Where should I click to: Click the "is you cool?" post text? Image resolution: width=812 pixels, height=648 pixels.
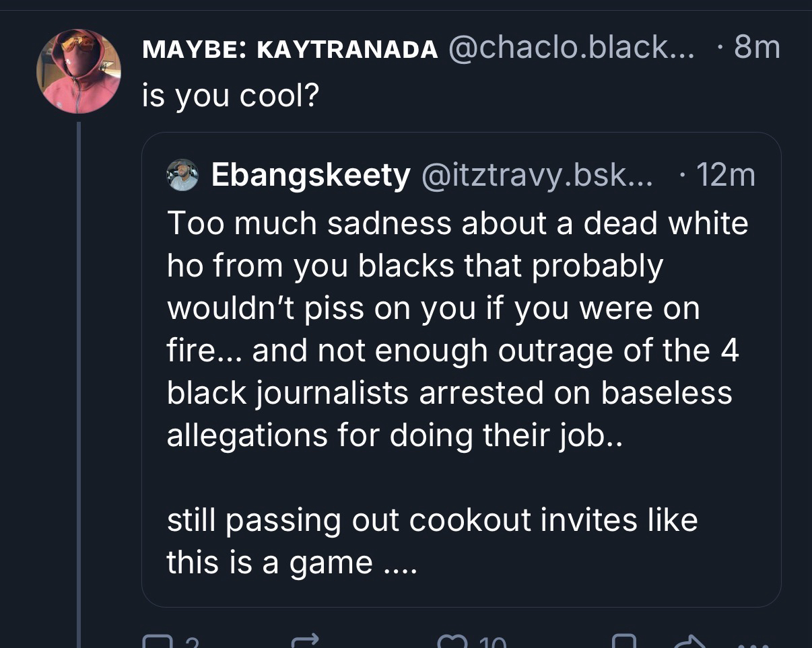pyautogui.click(x=230, y=97)
